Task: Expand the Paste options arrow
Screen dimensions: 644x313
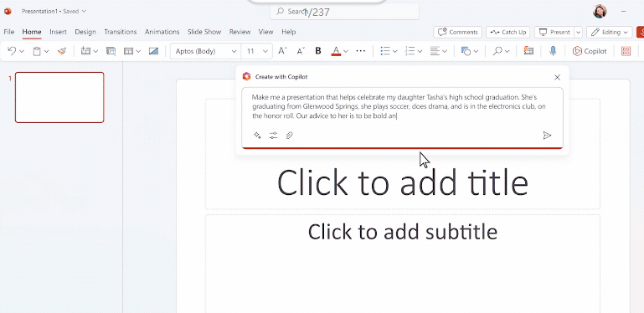Action: (46, 51)
